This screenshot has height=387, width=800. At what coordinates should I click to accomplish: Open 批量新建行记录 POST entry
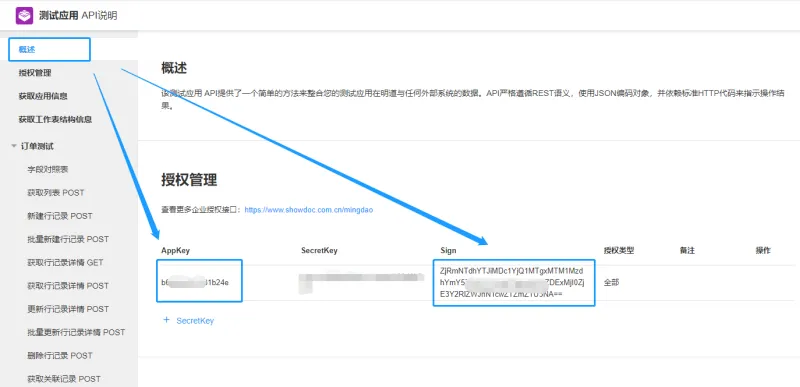[68, 239]
